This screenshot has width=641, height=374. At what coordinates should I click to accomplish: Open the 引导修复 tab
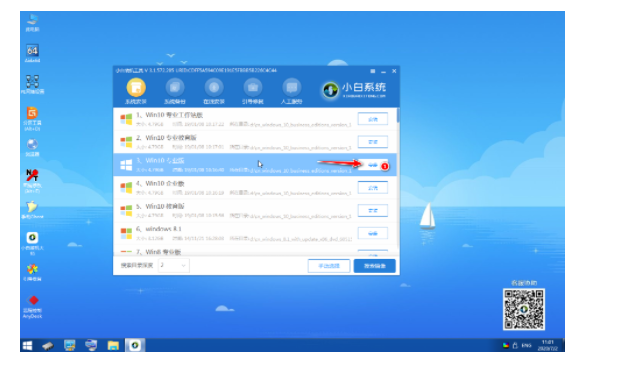(x=253, y=92)
